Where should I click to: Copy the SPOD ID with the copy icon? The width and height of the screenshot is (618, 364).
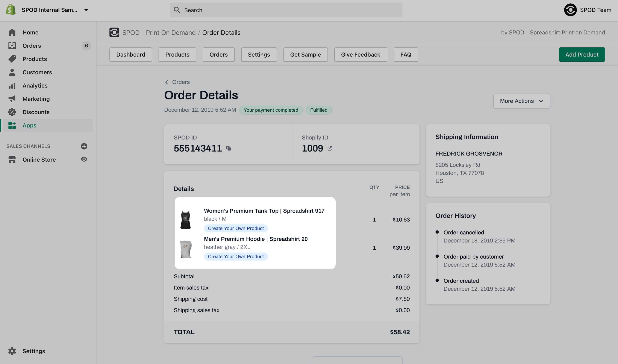click(228, 148)
